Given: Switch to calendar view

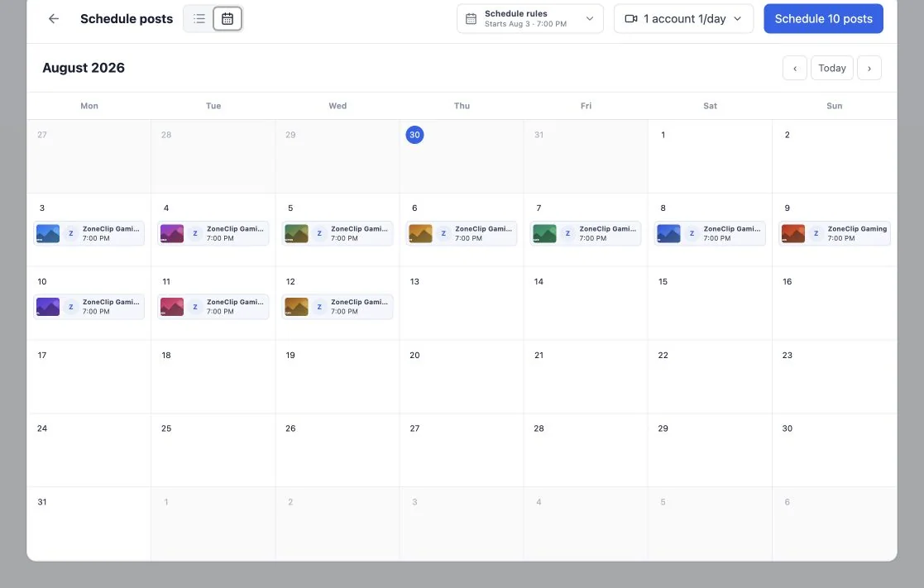Looking at the screenshot, I should (227, 19).
